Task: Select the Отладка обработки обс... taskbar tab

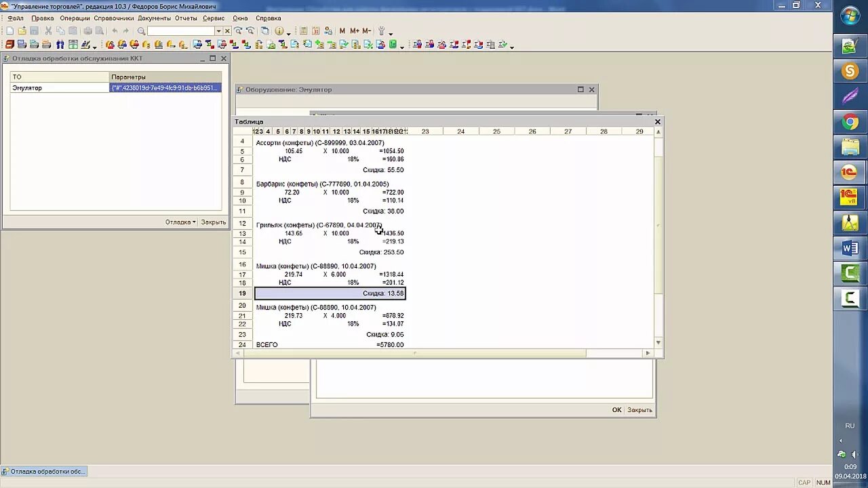Action: pyautogui.click(x=44, y=471)
